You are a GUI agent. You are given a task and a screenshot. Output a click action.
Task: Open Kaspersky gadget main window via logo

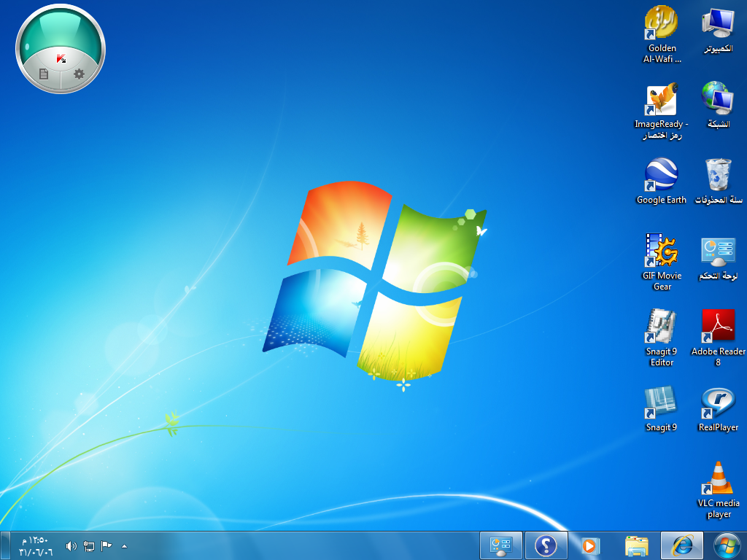[61, 59]
